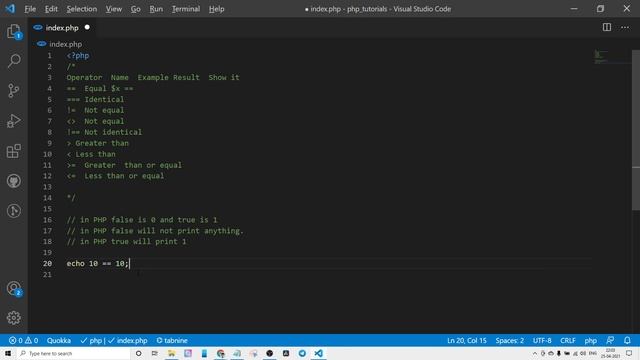
Task: Click the Windows taskbar search box
Action: pos(73,353)
